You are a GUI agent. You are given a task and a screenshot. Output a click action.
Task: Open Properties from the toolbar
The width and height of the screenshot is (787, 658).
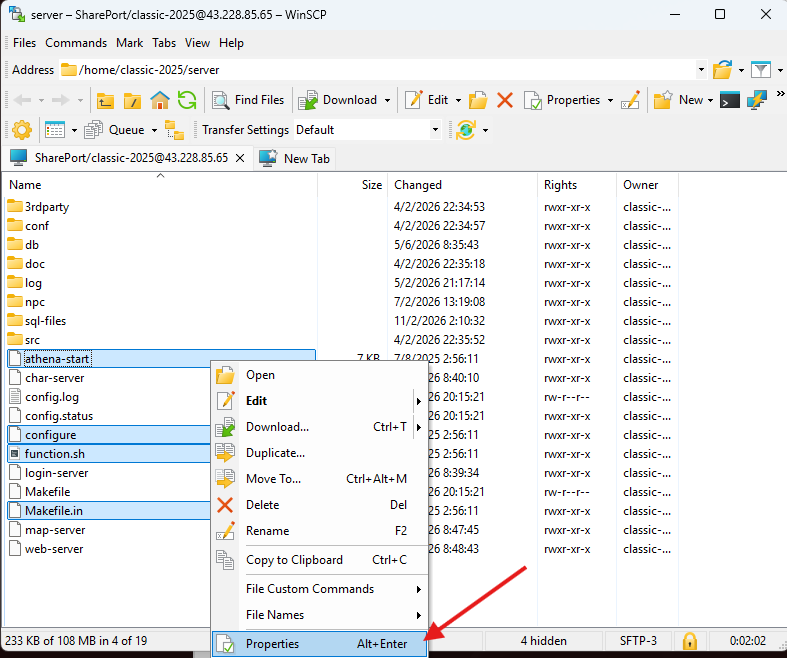coord(562,100)
